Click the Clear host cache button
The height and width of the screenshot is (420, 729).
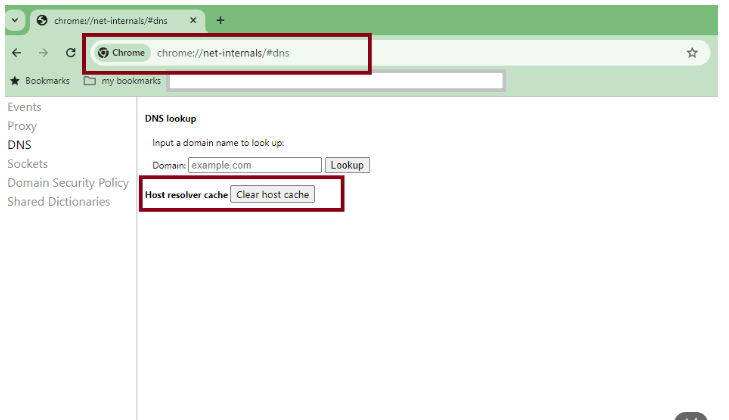click(272, 195)
